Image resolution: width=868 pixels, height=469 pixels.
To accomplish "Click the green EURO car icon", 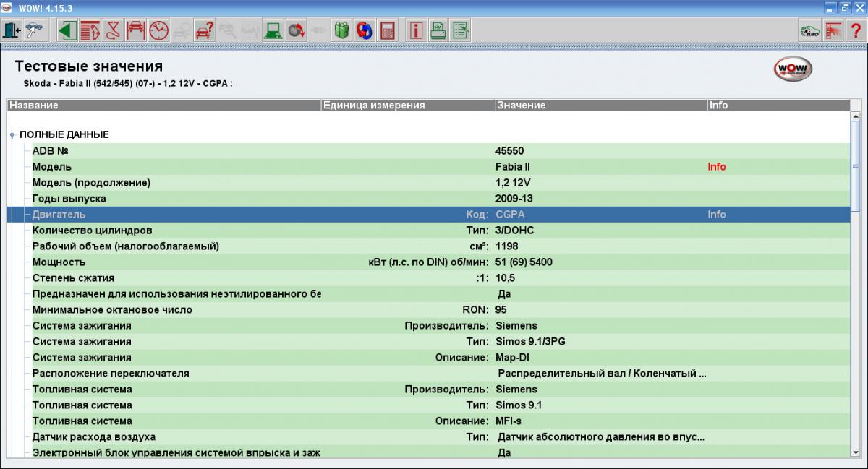I will pyautogui.click(x=809, y=30).
